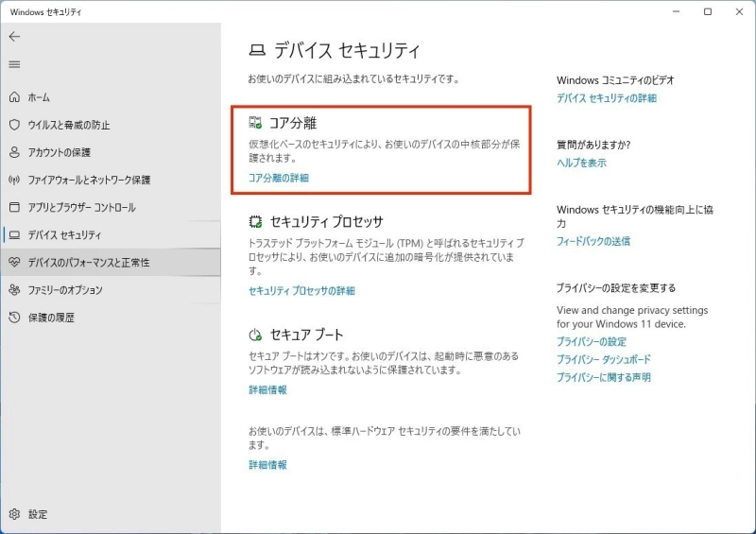Click the laptop icon for device security

point(14,235)
